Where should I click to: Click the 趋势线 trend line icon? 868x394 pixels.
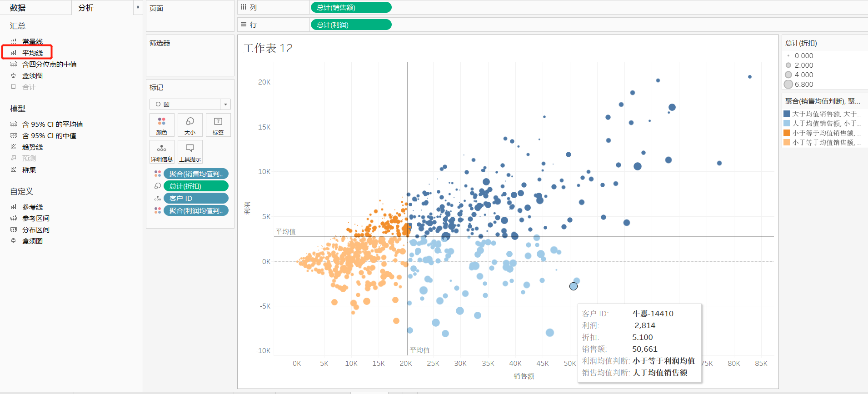(x=14, y=147)
